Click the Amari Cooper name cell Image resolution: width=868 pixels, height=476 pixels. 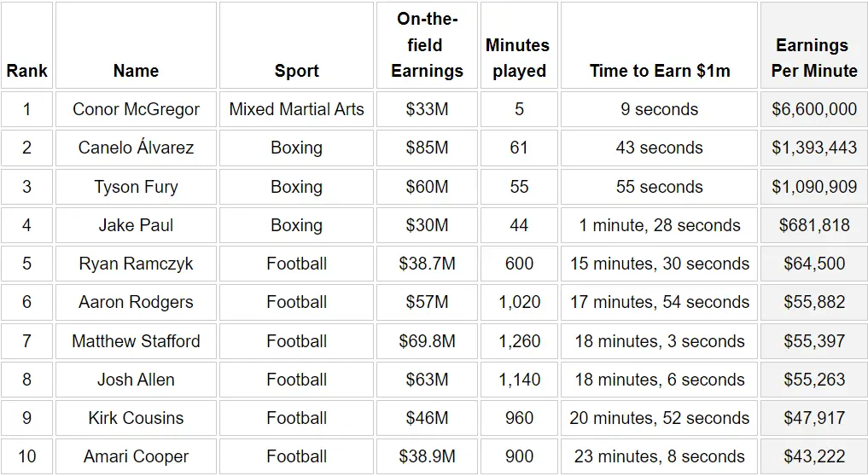(136, 456)
